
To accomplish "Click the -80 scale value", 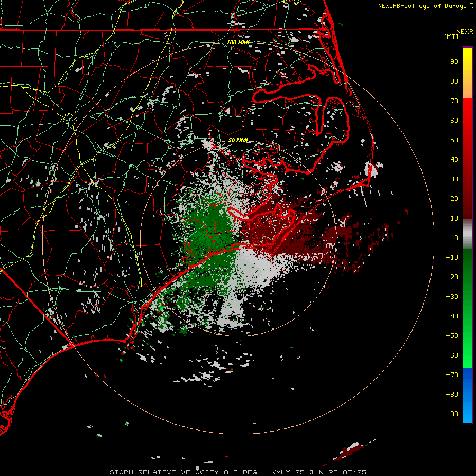I will [x=452, y=395].
